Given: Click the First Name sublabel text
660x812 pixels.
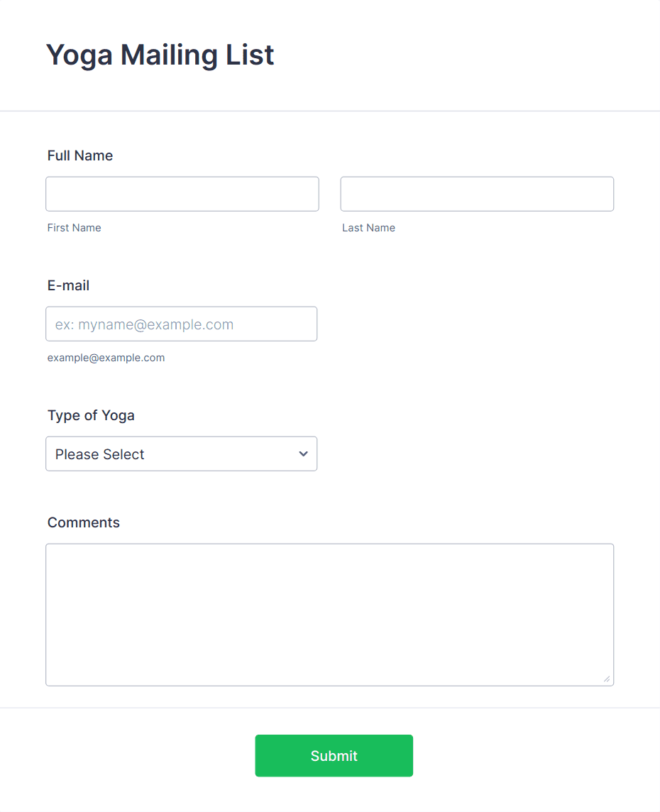Looking at the screenshot, I should (x=74, y=228).
